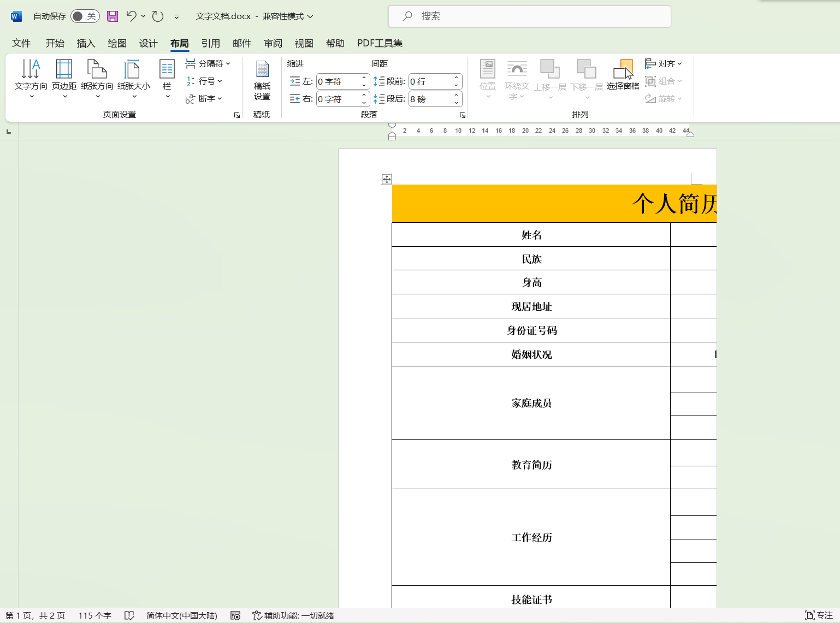
Task: Click the 位置 position button
Action: point(488,79)
